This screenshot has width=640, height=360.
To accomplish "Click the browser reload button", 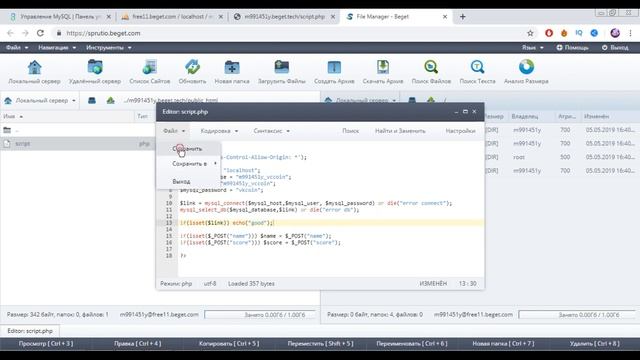I will point(40,33).
